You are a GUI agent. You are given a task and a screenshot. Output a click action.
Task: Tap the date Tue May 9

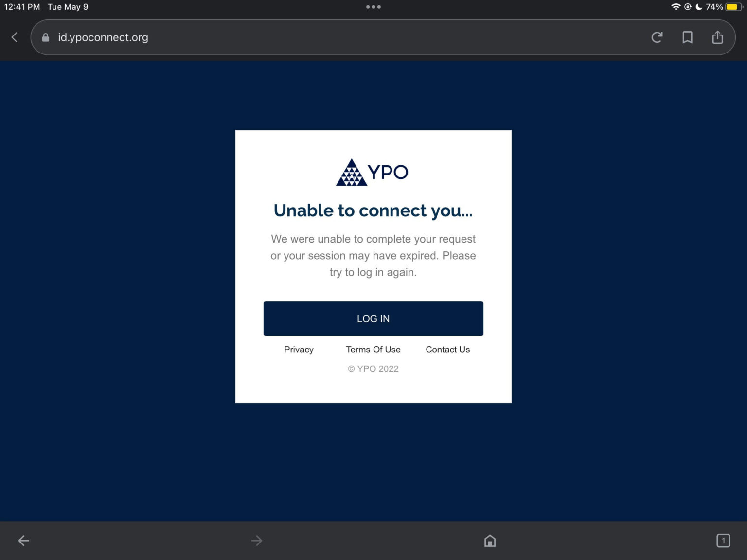click(67, 7)
